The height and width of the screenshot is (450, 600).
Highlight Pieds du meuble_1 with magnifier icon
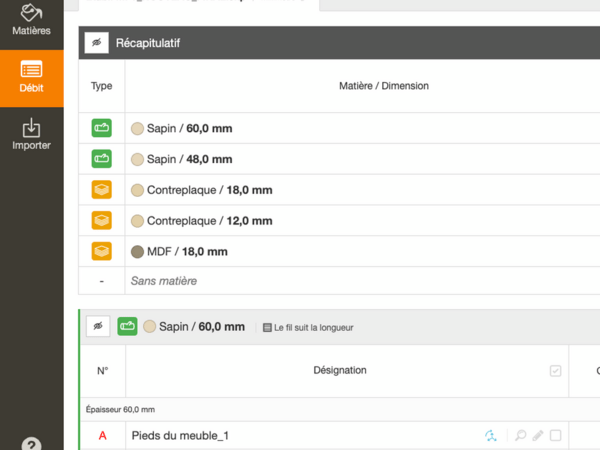520,435
